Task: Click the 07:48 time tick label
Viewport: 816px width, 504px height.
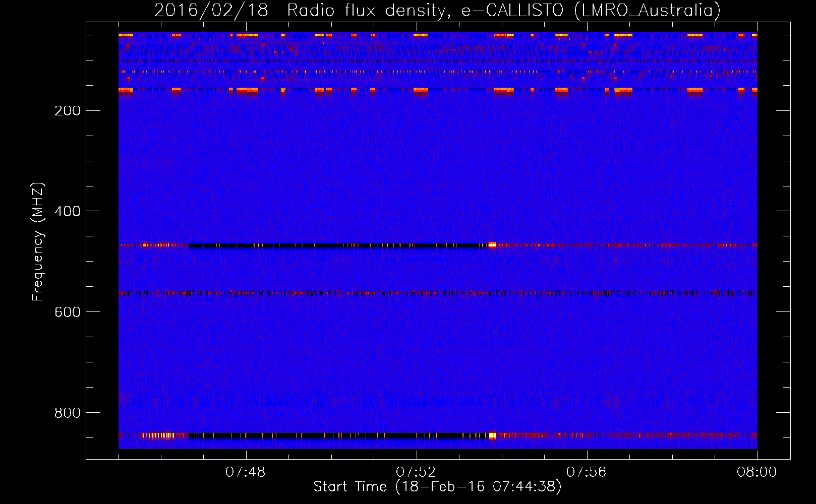Action: [246, 472]
